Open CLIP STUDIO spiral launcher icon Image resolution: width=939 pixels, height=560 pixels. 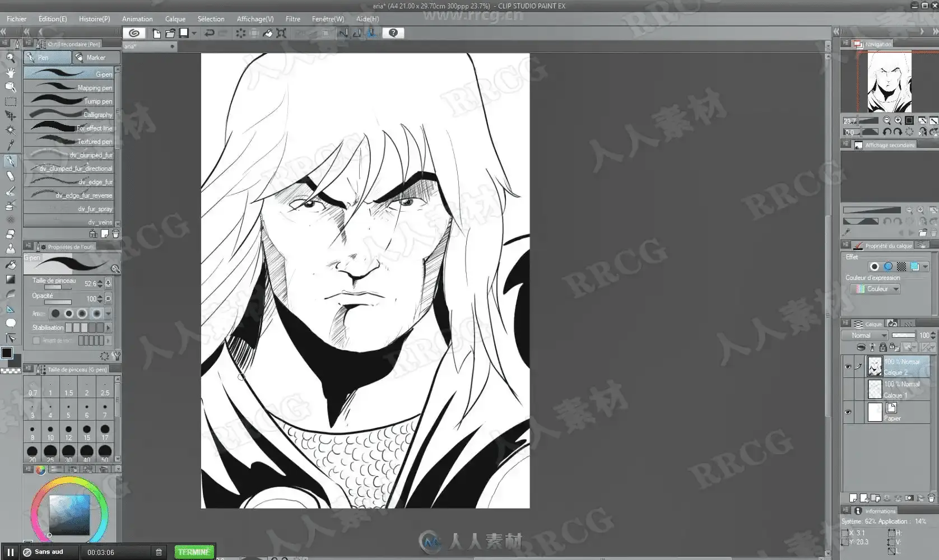134,33
